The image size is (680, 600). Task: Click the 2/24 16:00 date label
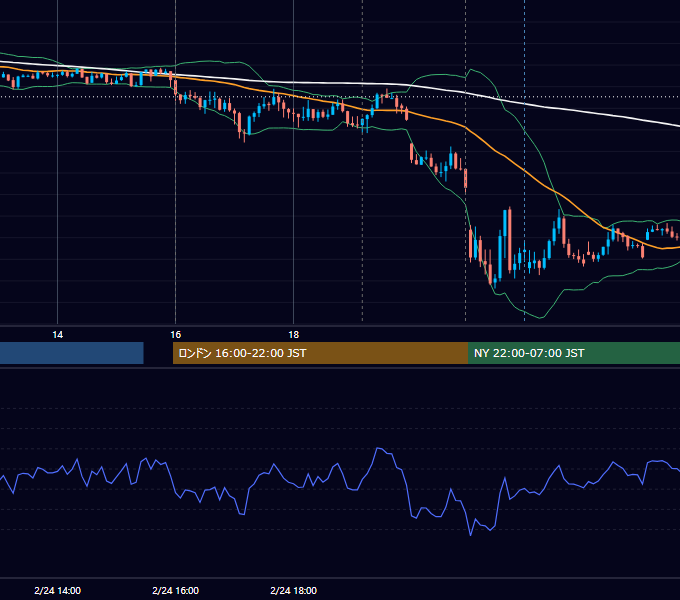pyautogui.click(x=175, y=590)
